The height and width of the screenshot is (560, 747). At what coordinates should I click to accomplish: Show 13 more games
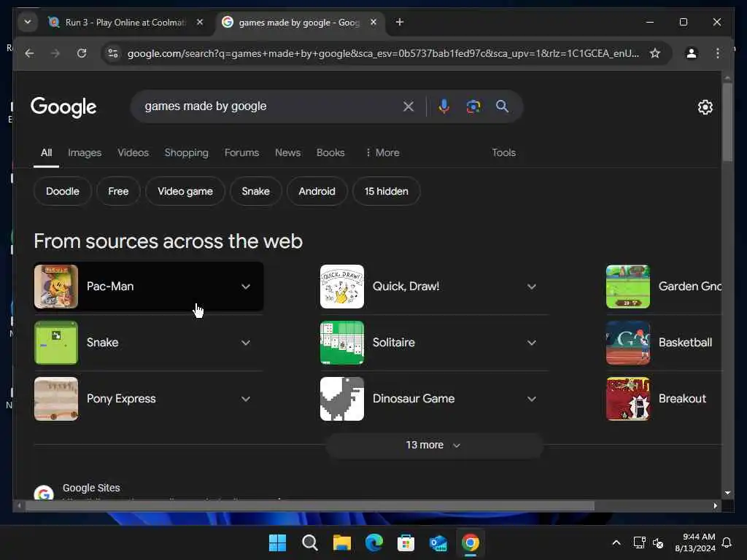tap(433, 446)
